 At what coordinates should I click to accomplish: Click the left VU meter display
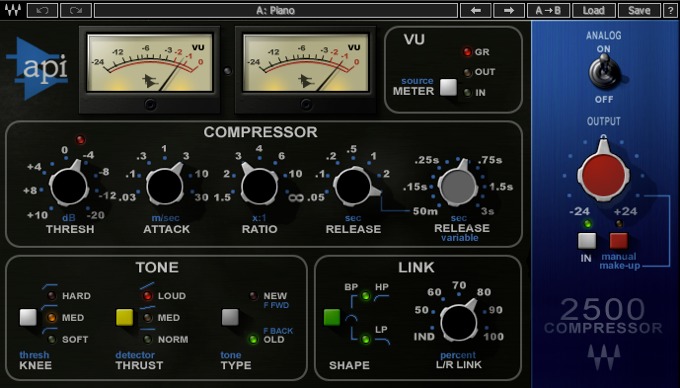150,63
